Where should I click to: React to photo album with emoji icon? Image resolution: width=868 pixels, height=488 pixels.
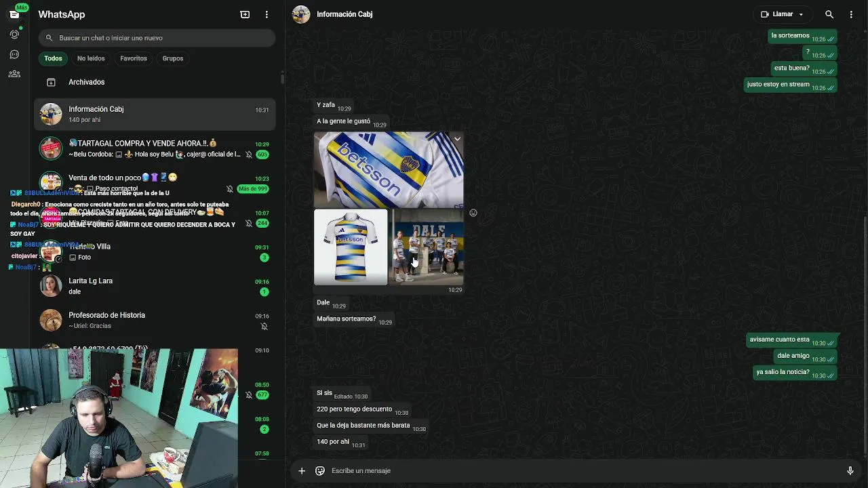[x=473, y=213]
